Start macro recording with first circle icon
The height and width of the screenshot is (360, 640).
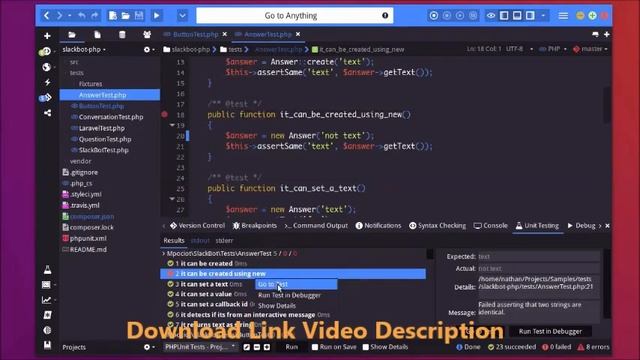(434, 16)
